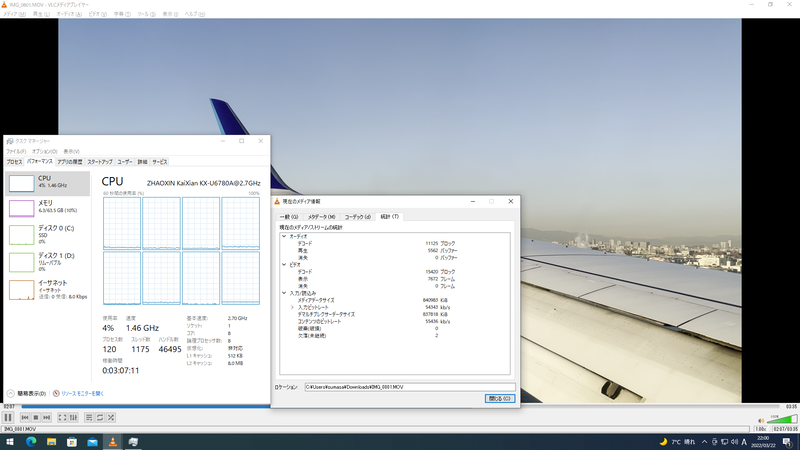The image size is (800, 450).
Task: Switch to ユーザー tab in Task Manager
Action: coord(124,162)
